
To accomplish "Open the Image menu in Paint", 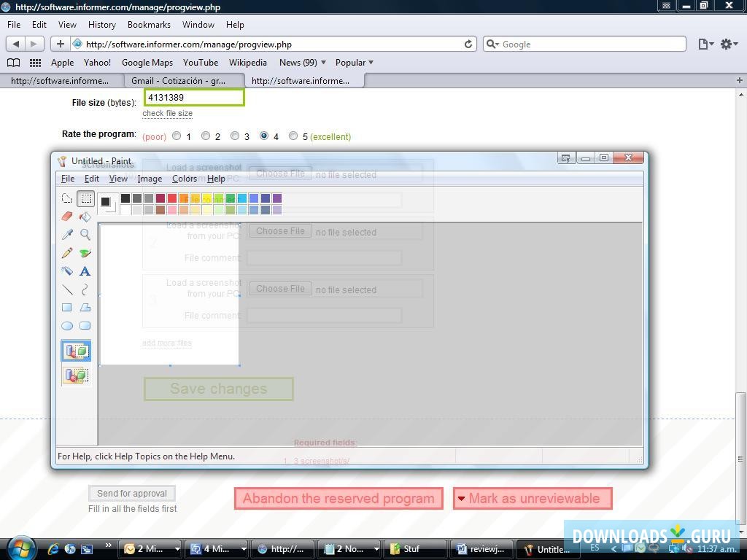I will 150,179.
